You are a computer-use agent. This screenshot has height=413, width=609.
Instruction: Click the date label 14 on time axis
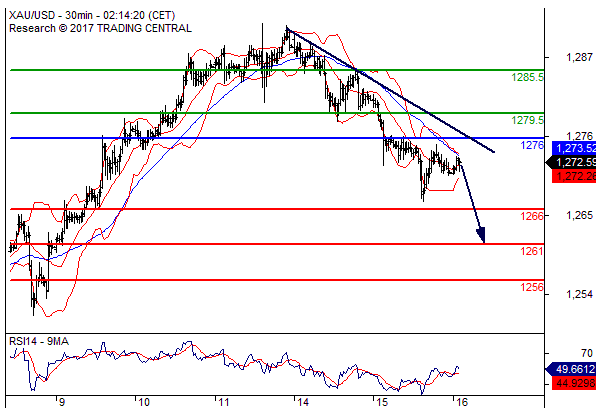303,402
